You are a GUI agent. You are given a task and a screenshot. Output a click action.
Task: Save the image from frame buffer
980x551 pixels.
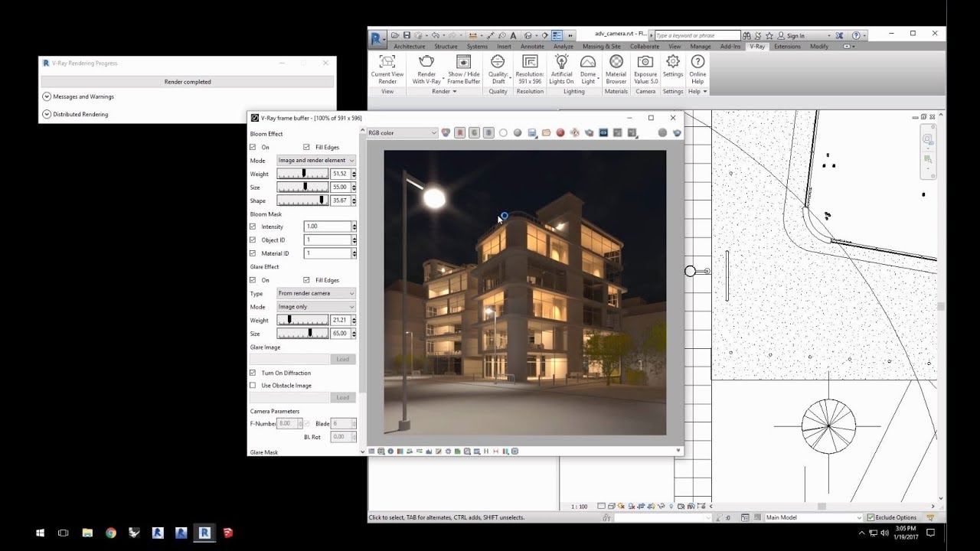point(532,132)
